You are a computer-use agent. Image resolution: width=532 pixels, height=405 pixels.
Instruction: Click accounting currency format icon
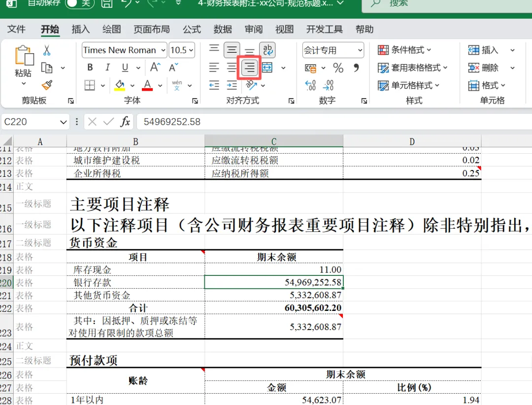pyautogui.click(x=310, y=68)
